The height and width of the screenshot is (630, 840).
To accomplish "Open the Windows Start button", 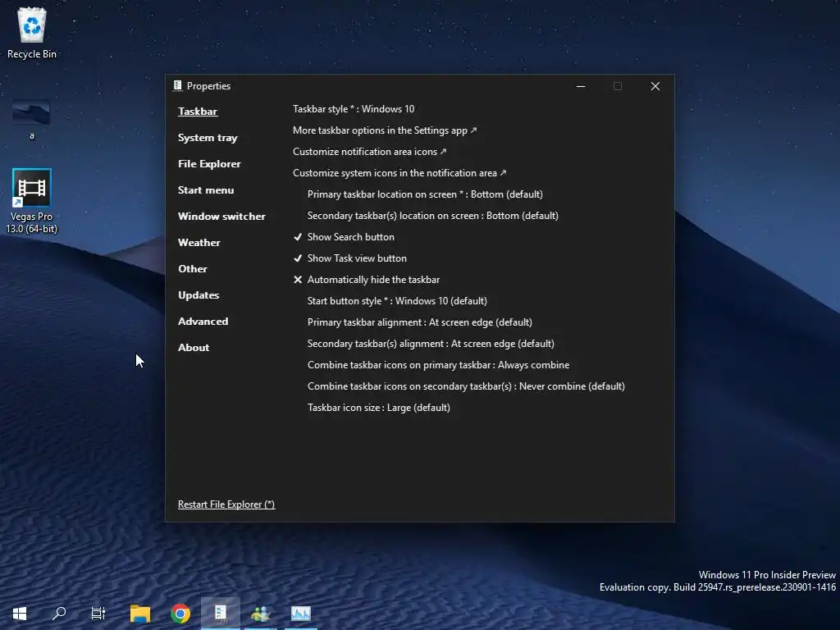I will (x=20, y=613).
